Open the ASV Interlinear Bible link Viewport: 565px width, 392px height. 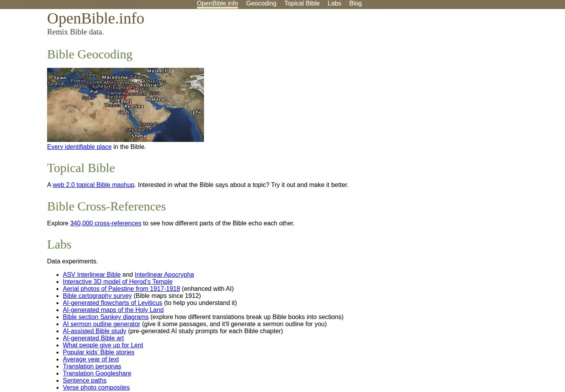click(x=91, y=274)
